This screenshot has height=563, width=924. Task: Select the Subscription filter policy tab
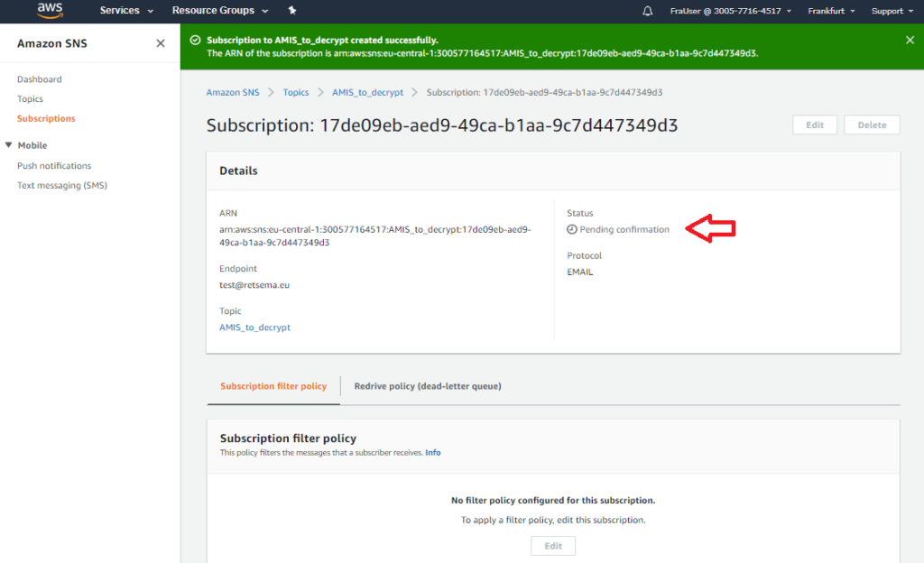point(273,386)
